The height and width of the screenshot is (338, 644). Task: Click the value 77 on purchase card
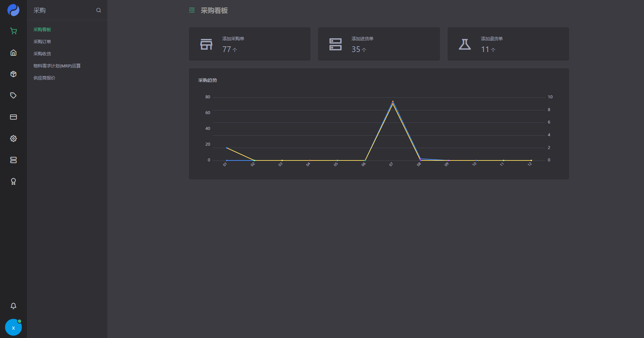click(227, 49)
